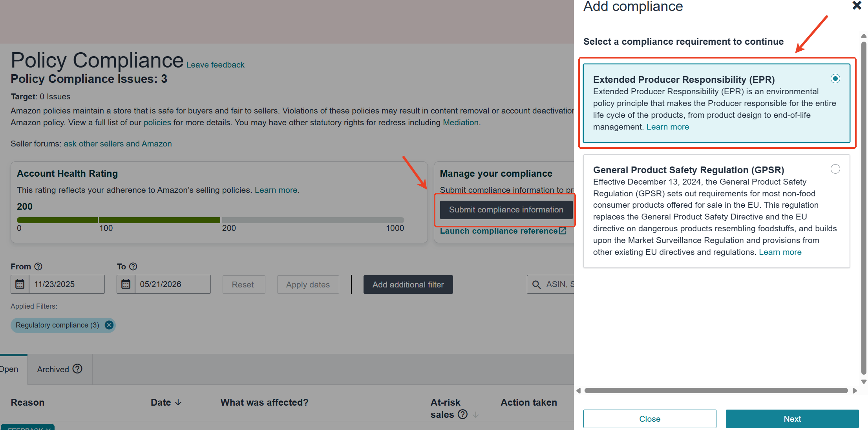868x430 pixels.
Task: Open the Mediation link
Action: click(x=460, y=123)
